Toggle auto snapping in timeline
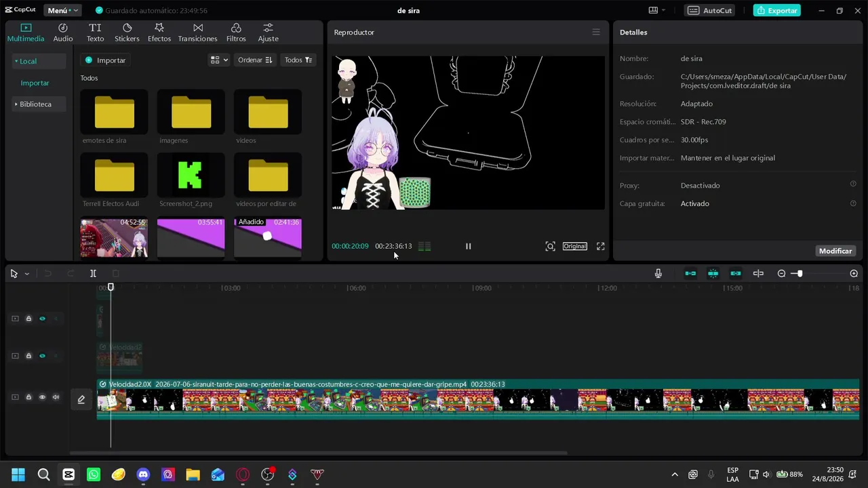The image size is (868, 488). click(x=713, y=273)
